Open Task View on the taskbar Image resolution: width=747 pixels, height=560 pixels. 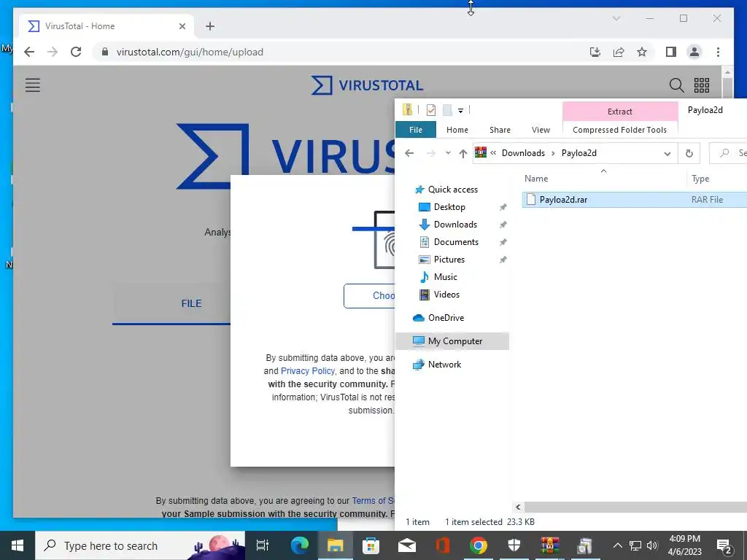tap(263, 545)
